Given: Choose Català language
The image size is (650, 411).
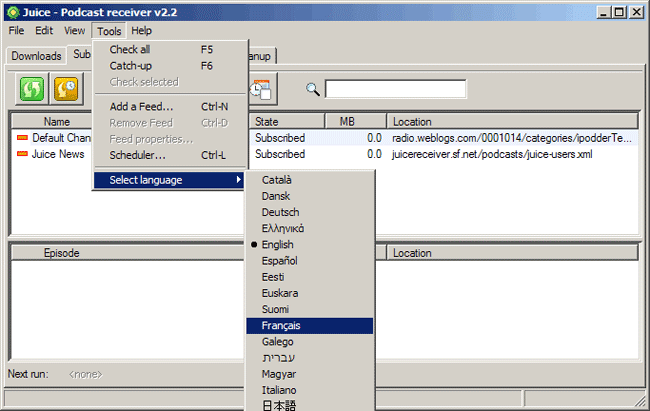Looking at the screenshot, I should [x=310, y=180].
